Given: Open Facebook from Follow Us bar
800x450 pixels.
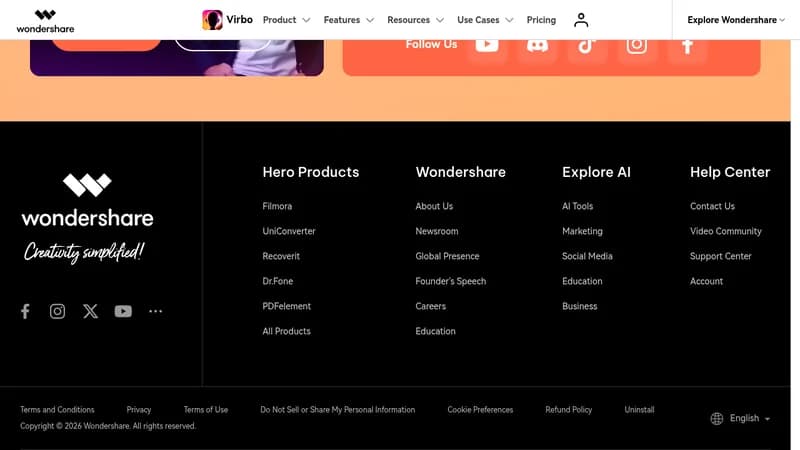Looking at the screenshot, I should [x=687, y=46].
